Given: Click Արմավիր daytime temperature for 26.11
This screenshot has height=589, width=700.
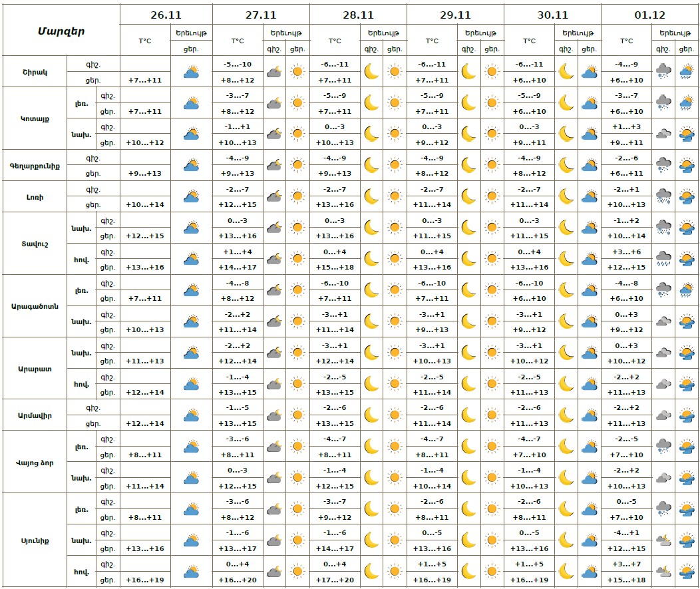Looking at the screenshot, I should tap(145, 423).
